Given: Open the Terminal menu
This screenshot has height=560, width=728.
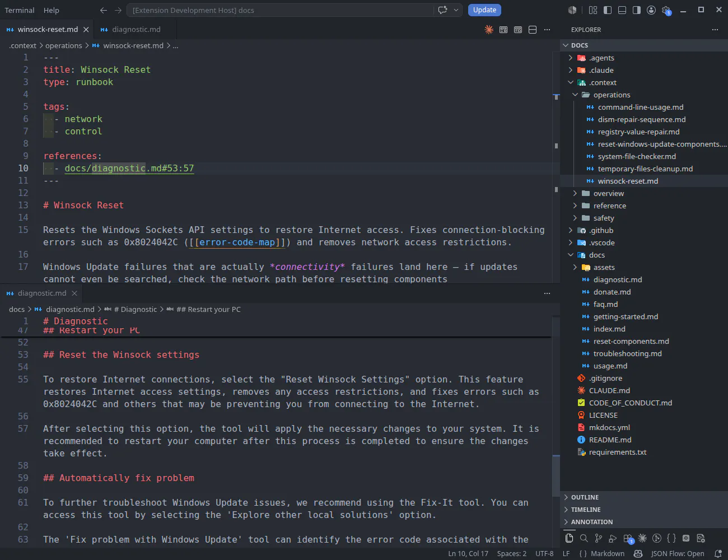Looking at the screenshot, I should coord(20,10).
